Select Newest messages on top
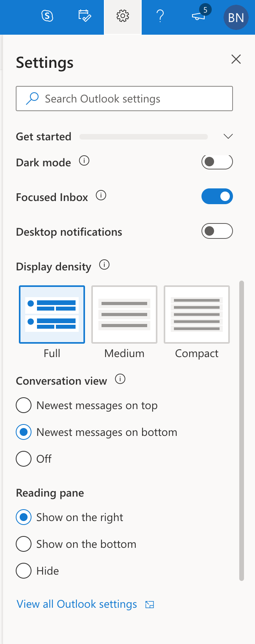255x644 pixels. coord(24,405)
